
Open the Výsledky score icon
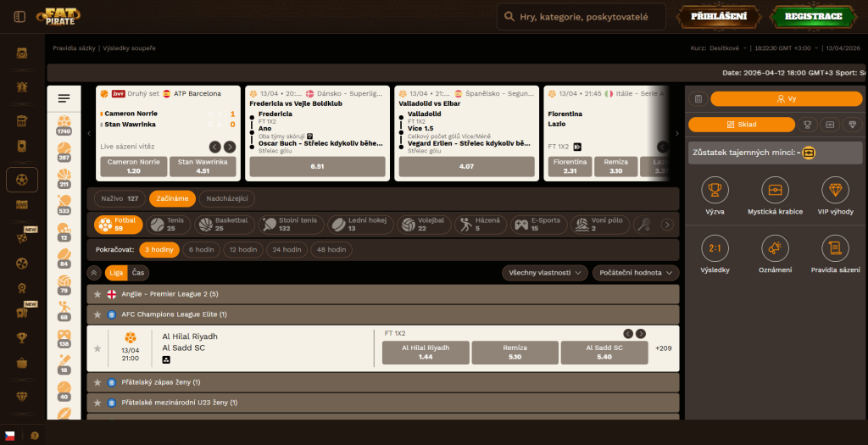click(715, 248)
